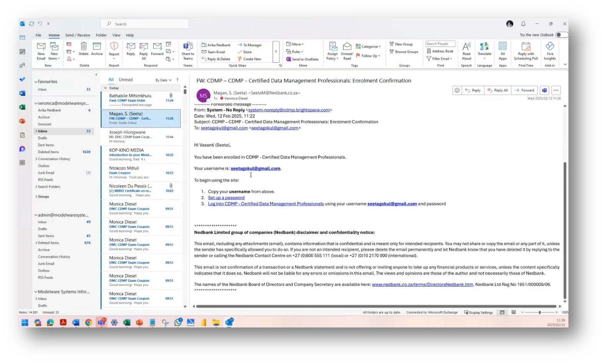Run Reply & Delete quick step

pos(216,59)
